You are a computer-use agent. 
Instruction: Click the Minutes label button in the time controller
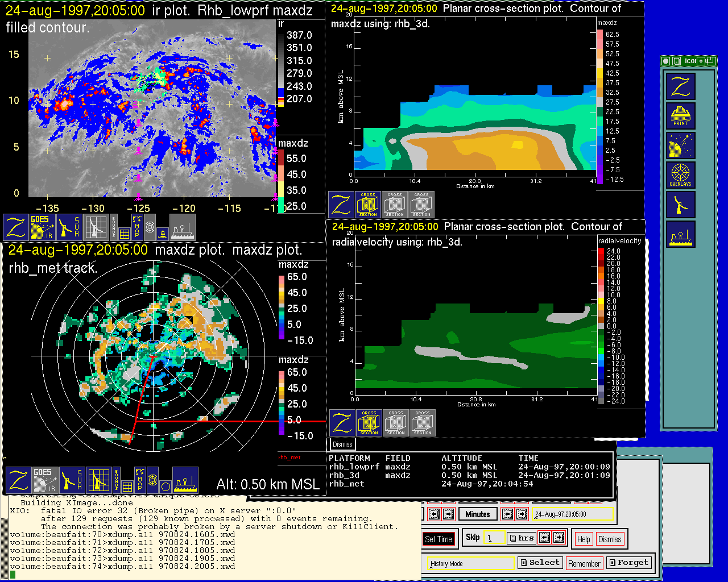(x=477, y=514)
